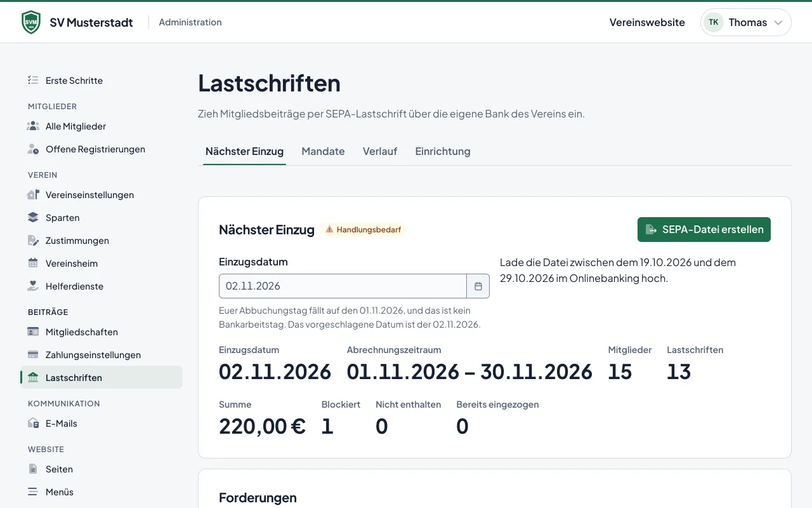This screenshot has height=508, width=812.
Task: Open Offene Registrierungen page
Action: tap(101, 149)
